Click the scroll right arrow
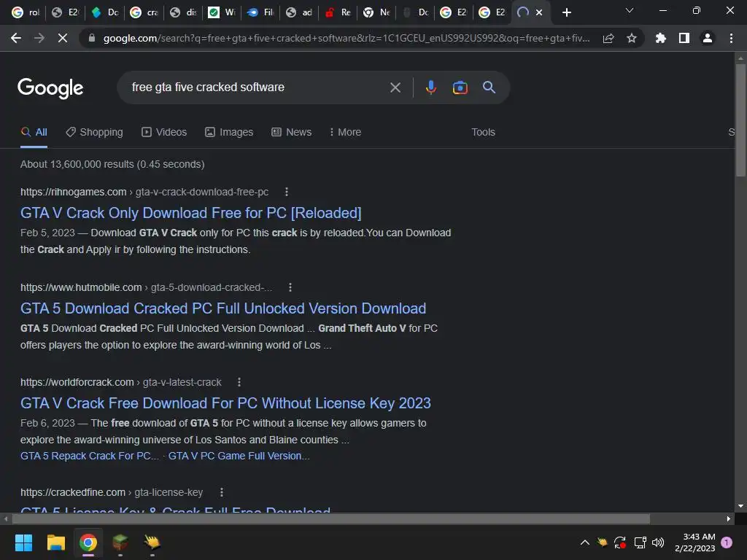 [x=729, y=518]
